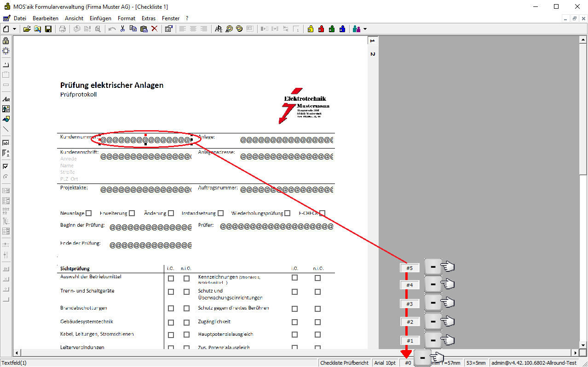Select the Image insert tool in sidebar

coord(6,109)
